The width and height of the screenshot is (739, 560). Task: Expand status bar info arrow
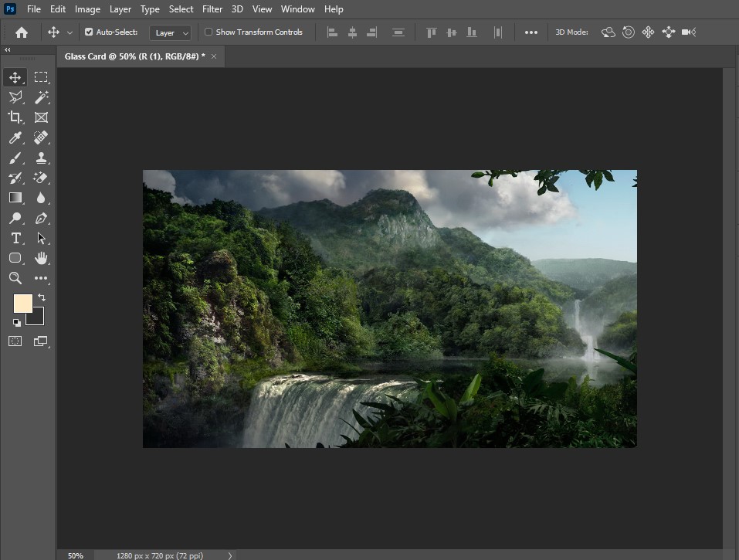(229, 556)
